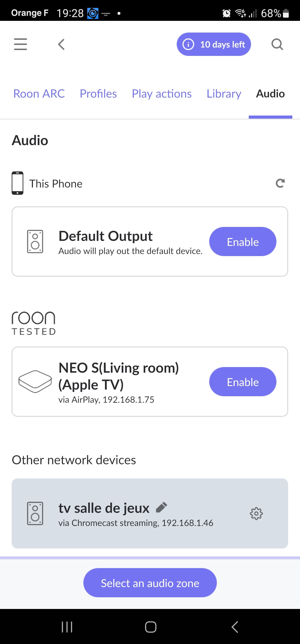
Task: Open the hamburger navigation menu
Action: 20,44
